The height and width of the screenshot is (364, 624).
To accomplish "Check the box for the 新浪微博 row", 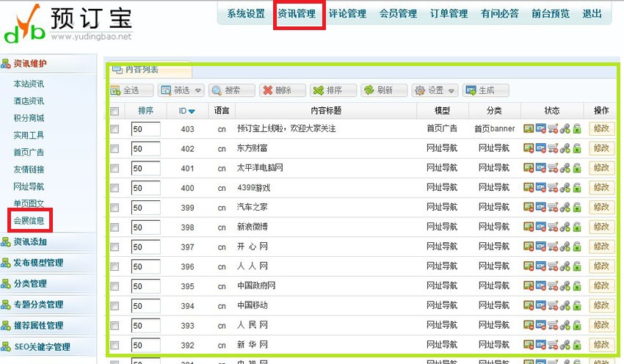I will [x=115, y=227].
